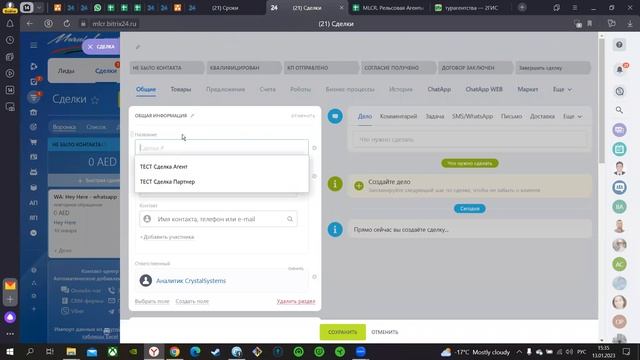
Task: Switch to the Товары tab
Action: [x=180, y=89]
